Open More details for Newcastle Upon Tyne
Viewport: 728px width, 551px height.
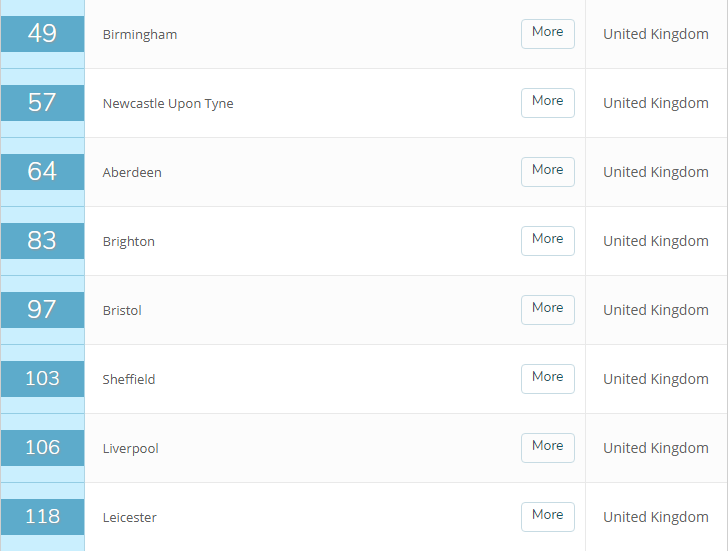point(547,102)
